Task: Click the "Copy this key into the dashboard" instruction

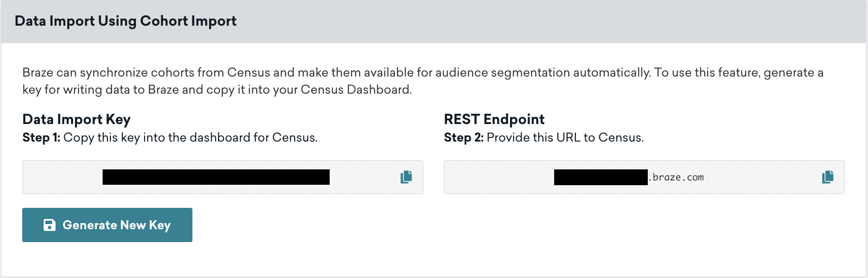Action: tap(190, 138)
